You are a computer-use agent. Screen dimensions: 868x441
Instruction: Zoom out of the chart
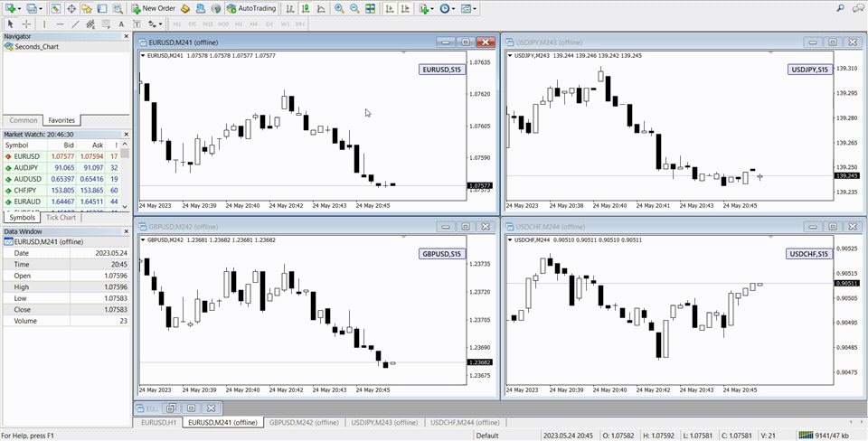pyautogui.click(x=354, y=8)
